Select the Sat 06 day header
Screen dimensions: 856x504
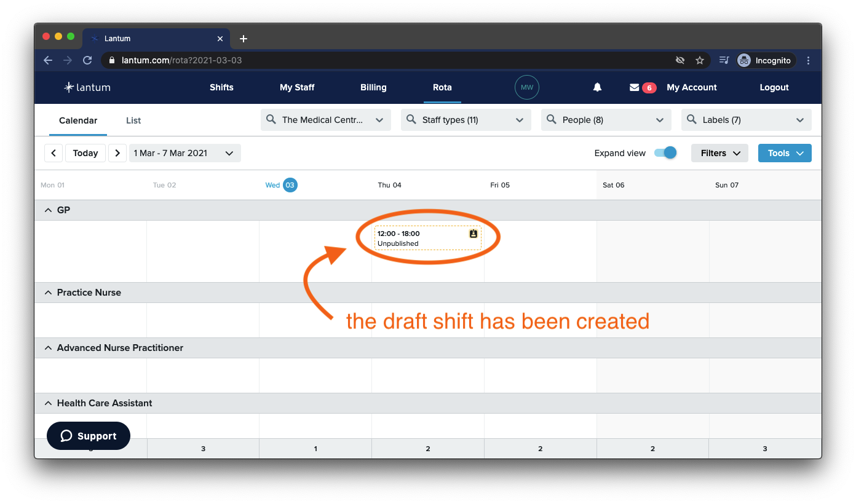[613, 185]
